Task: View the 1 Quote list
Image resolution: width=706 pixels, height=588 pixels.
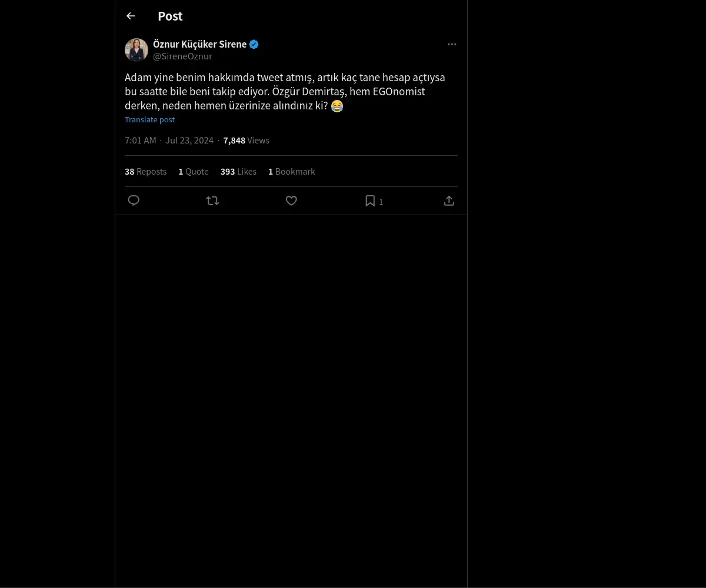Action: pyautogui.click(x=194, y=172)
